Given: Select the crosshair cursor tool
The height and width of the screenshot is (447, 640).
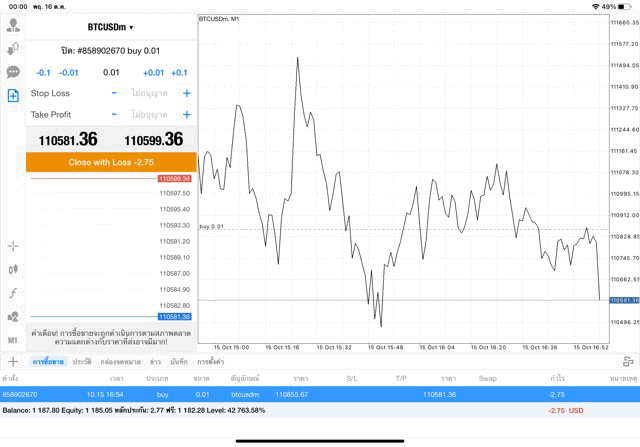Looking at the screenshot, I should point(13,245).
